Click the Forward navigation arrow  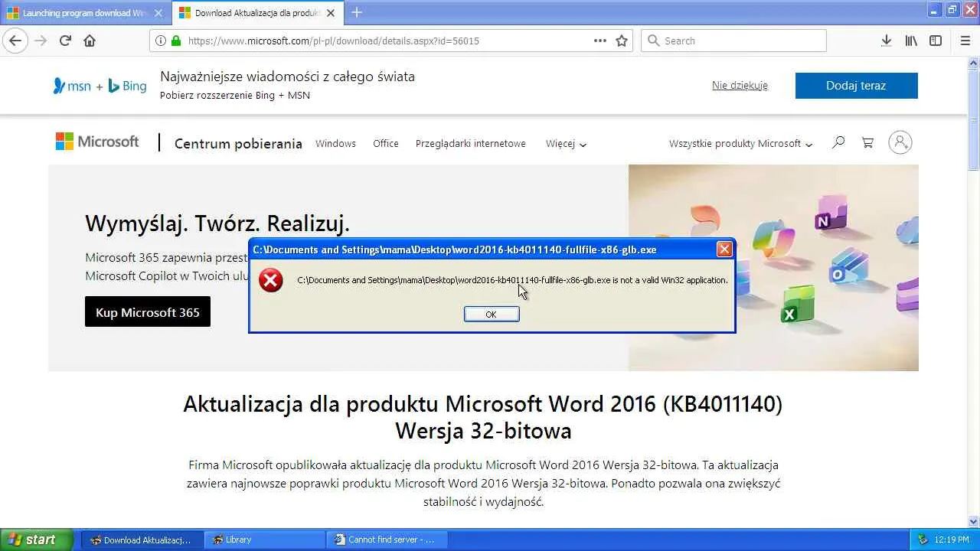point(41,41)
